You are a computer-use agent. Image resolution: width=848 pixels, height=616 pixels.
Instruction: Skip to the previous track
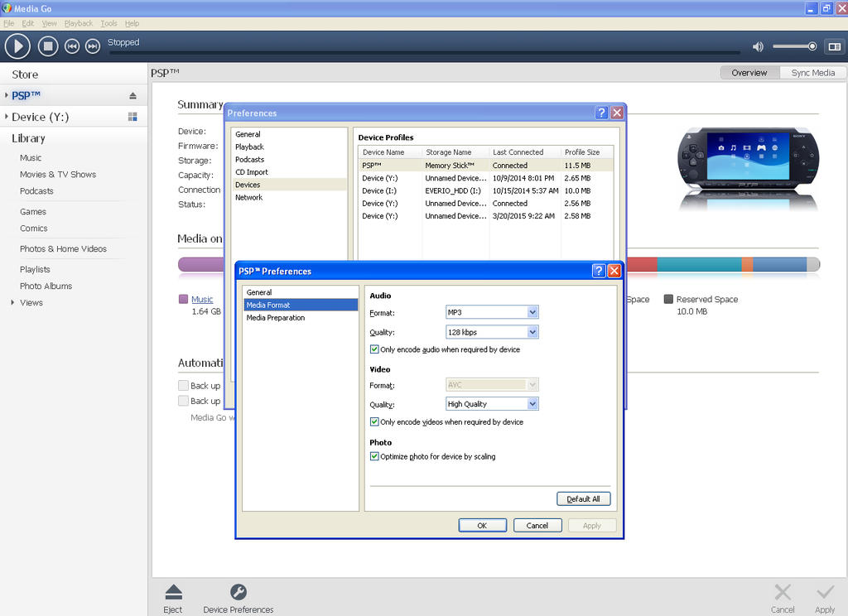tap(72, 46)
